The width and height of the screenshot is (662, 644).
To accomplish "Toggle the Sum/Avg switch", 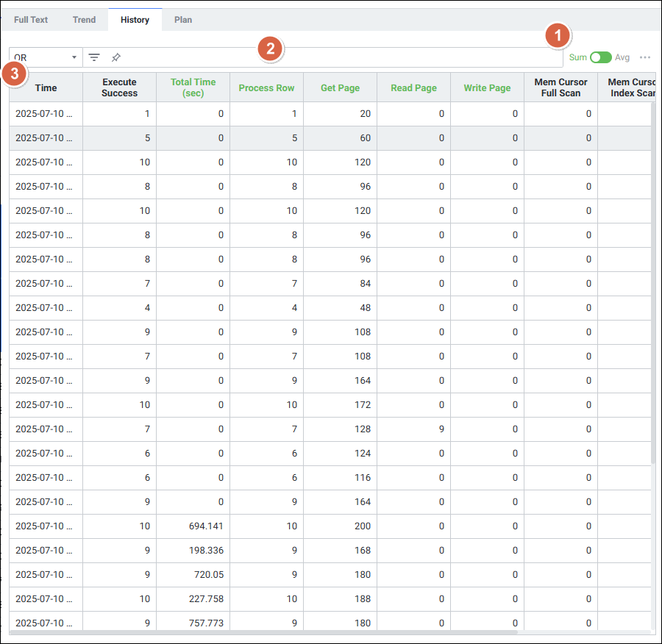I will [x=600, y=57].
